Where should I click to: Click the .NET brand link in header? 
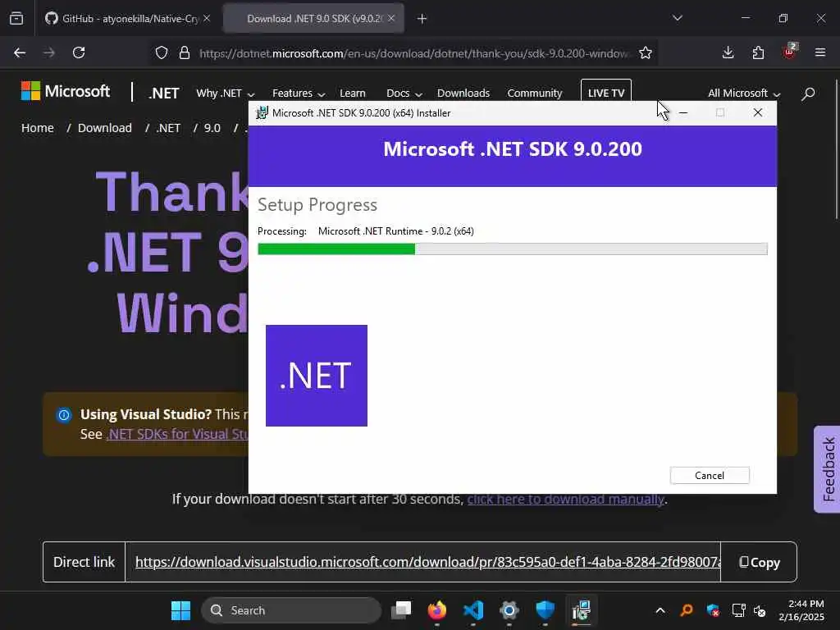163,94
